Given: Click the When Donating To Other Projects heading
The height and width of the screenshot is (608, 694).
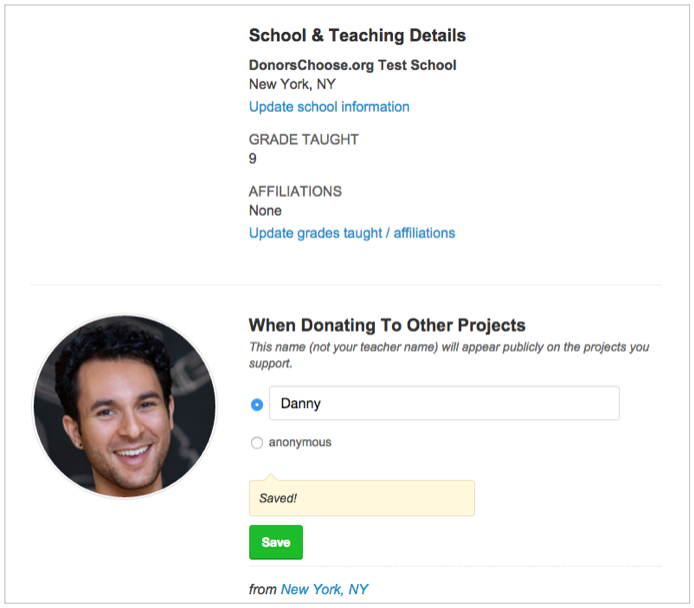Looking at the screenshot, I should (x=387, y=325).
